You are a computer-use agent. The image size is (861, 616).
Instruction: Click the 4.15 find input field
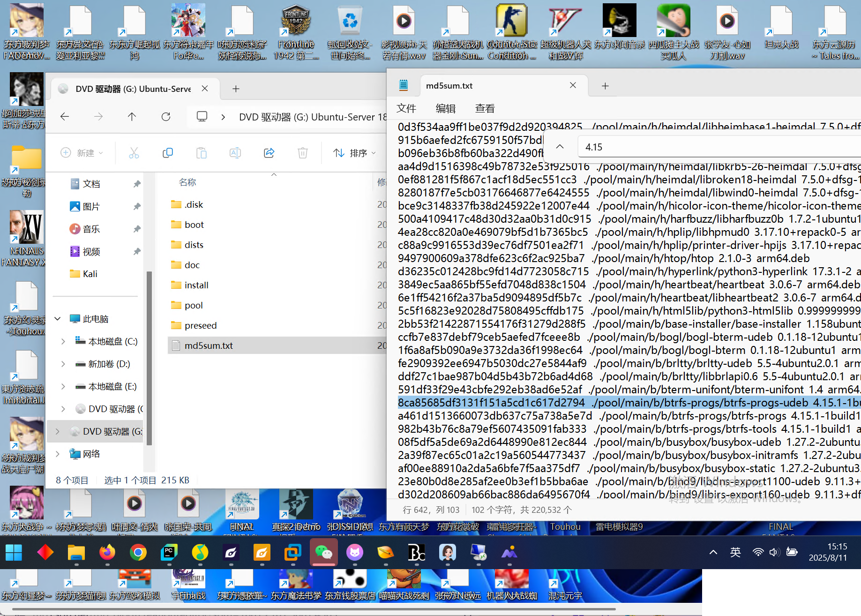(x=719, y=147)
